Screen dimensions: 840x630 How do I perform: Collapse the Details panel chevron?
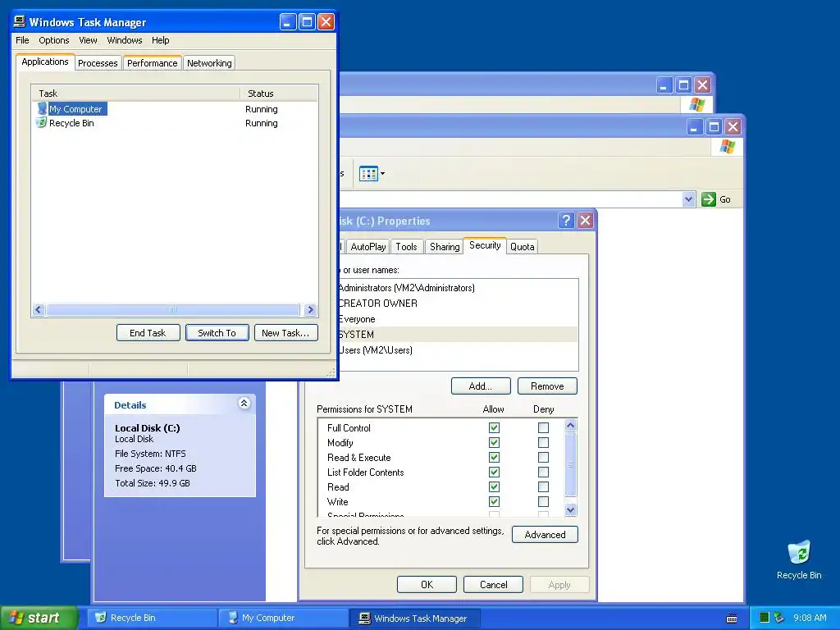pos(244,404)
